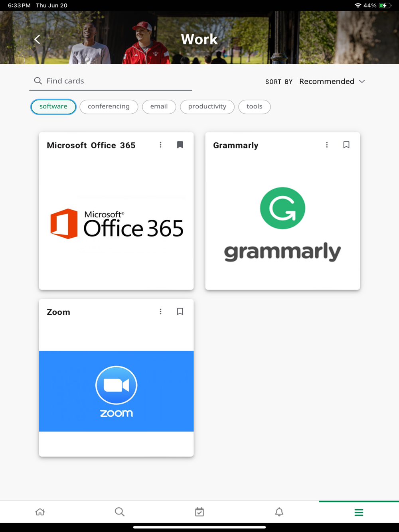Screen dimensions: 399x532
Task: Open the Zoom logo image
Action: pos(116,391)
